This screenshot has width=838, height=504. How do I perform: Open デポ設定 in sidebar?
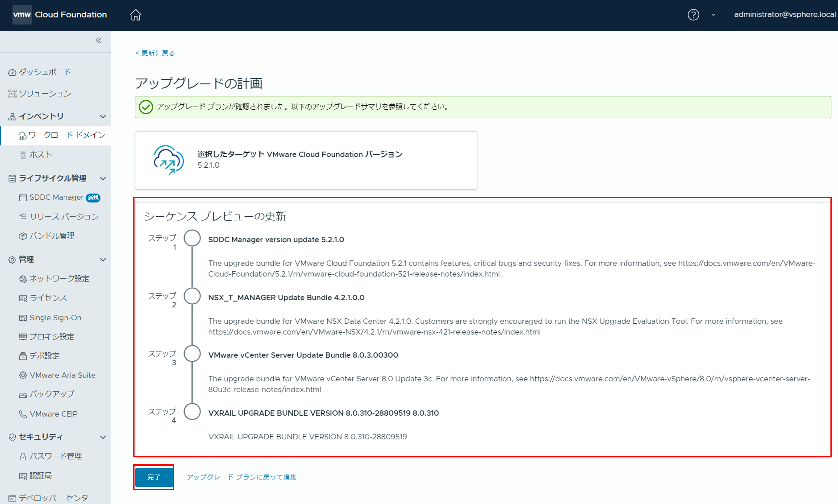tap(44, 356)
